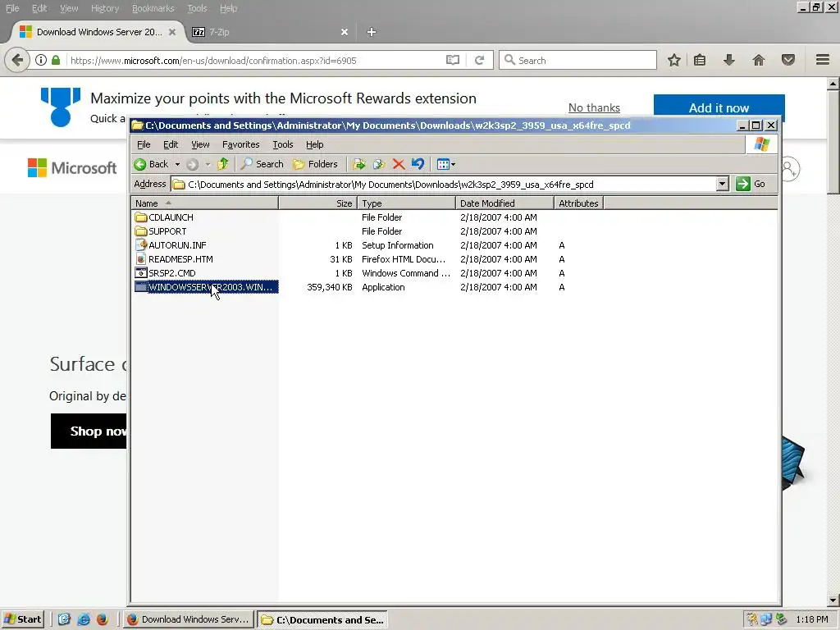Open Explorer View menu
This screenshot has width=840, height=630.
[x=200, y=144]
